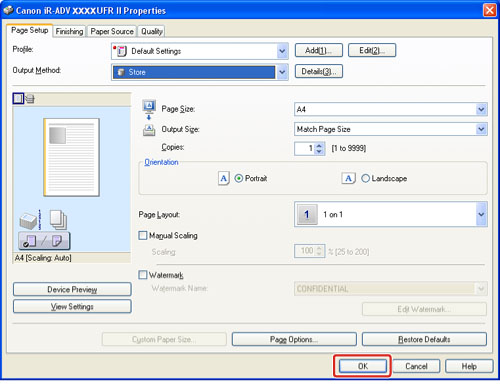Click the Page Size monitor icon
This screenshot has width=500, height=385.
click(x=149, y=109)
